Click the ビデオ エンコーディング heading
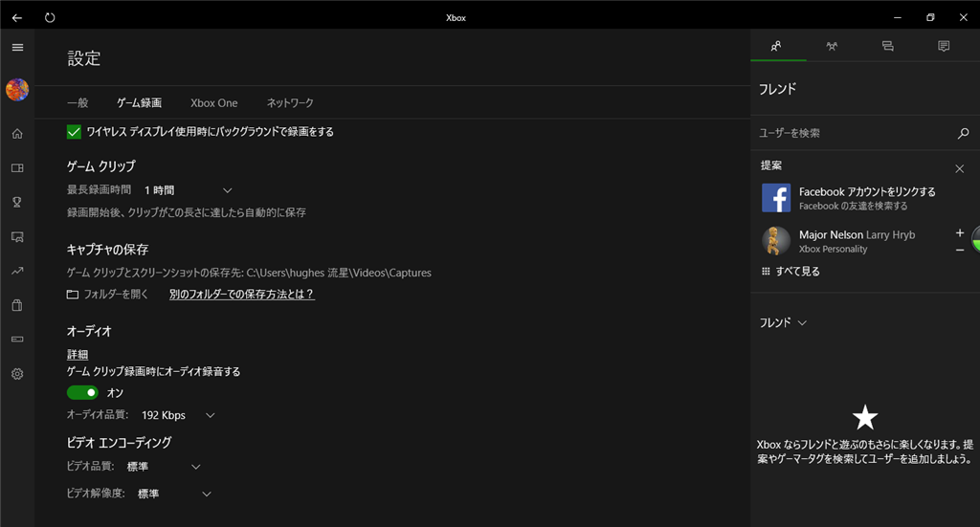The width and height of the screenshot is (980, 527). pos(119,443)
